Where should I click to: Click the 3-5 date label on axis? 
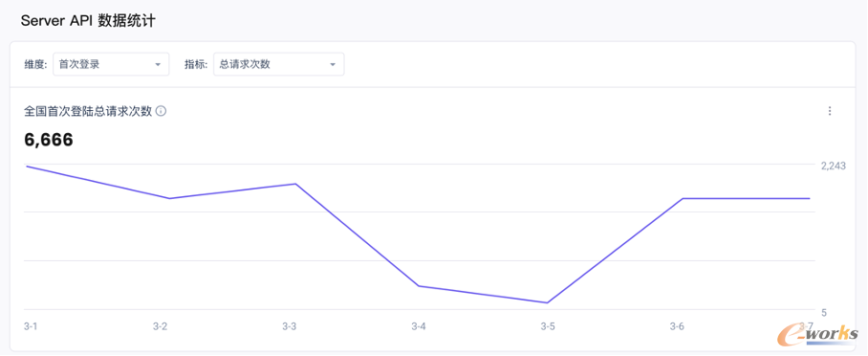click(x=548, y=326)
